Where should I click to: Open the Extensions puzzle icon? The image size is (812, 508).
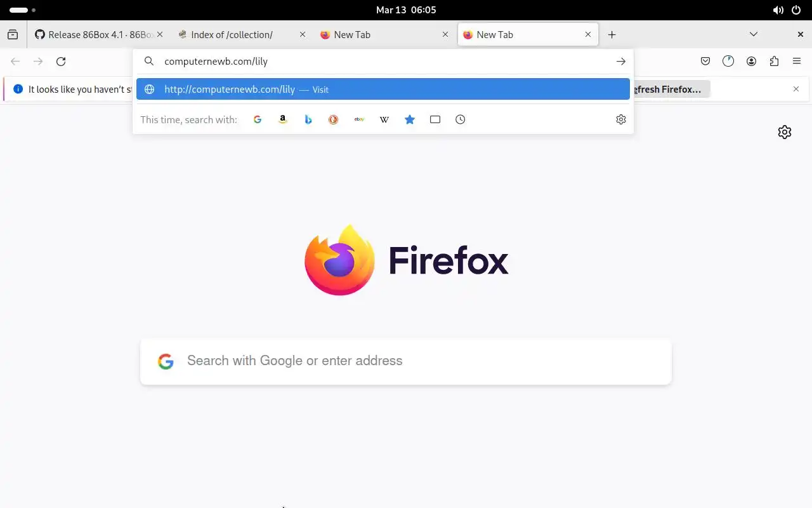coord(774,62)
